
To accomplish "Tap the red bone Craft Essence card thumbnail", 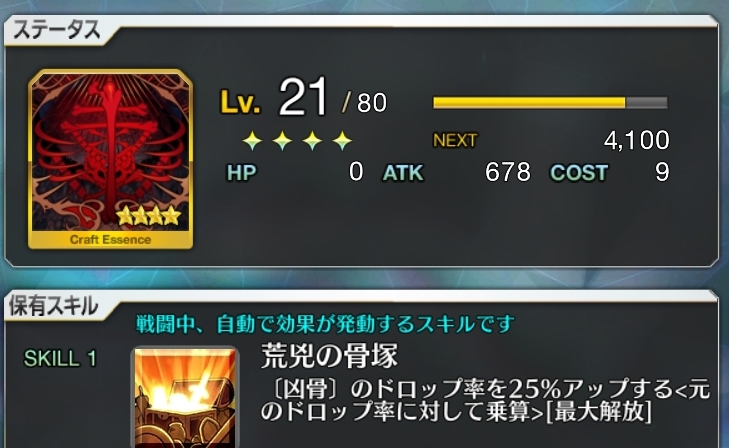I will click(x=111, y=159).
